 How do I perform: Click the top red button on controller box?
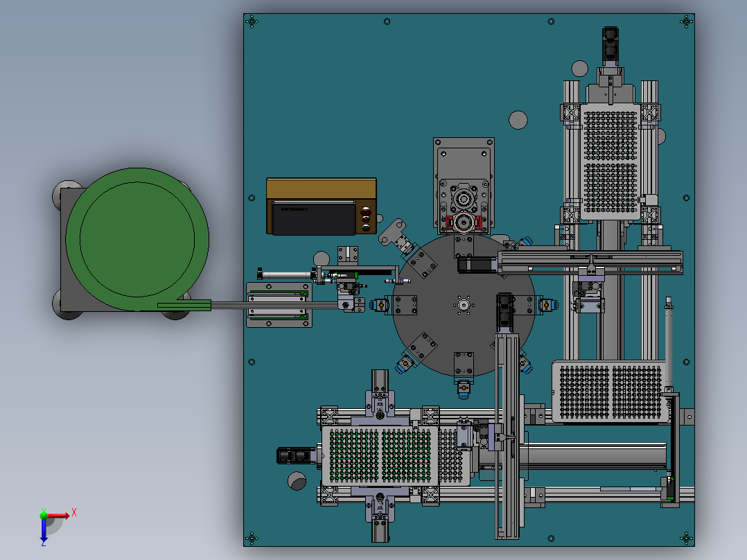[x=366, y=211]
